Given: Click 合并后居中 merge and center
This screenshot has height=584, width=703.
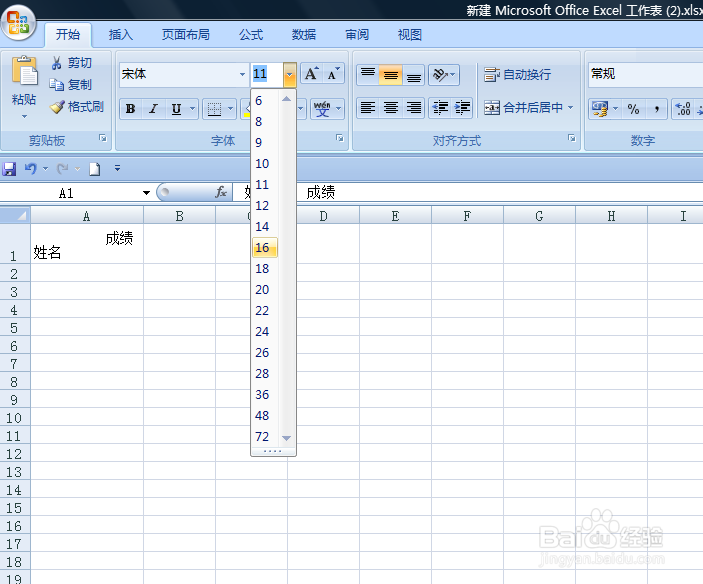Looking at the screenshot, I should [523, 108].
